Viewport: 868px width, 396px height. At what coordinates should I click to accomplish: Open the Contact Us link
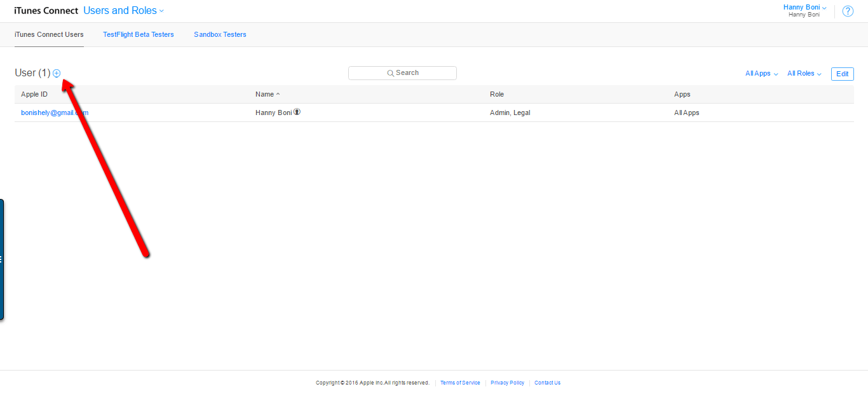(x=547, y=383)
